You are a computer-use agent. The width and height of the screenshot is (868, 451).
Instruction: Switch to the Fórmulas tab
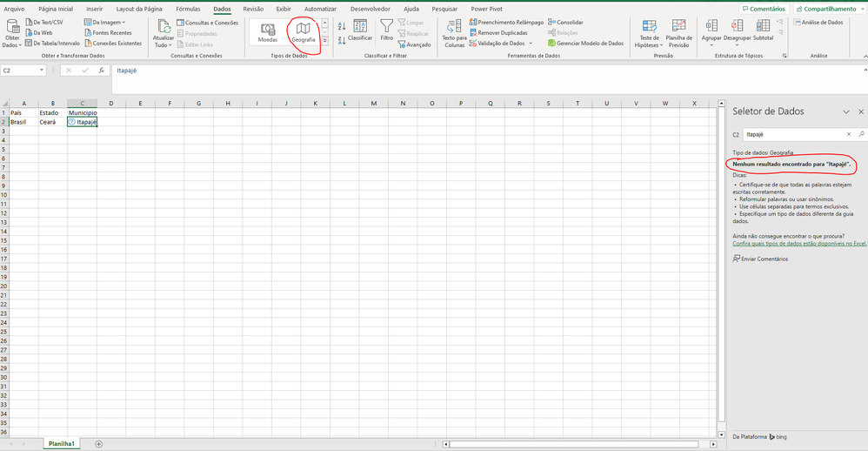[x=188, y=9]
